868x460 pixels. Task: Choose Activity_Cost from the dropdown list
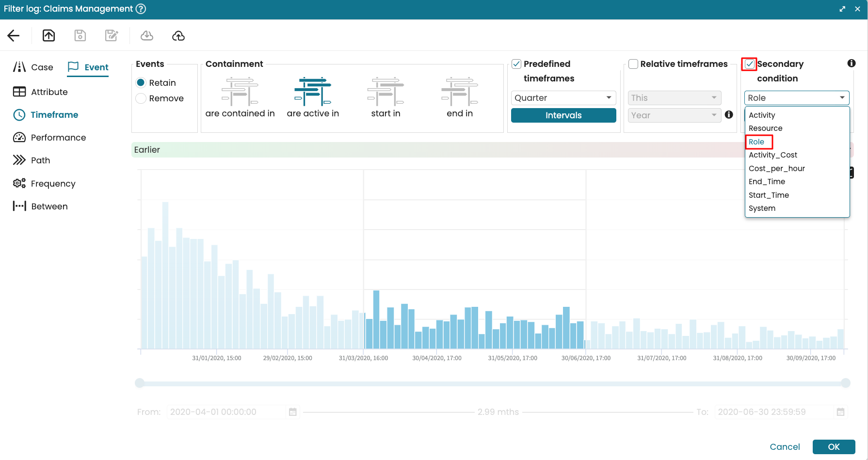(x=772, y=155)
